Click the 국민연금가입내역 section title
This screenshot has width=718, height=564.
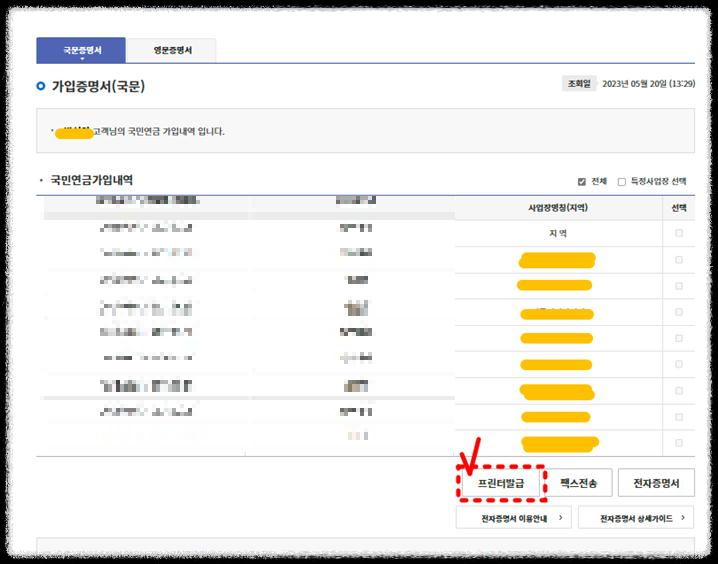92,180
